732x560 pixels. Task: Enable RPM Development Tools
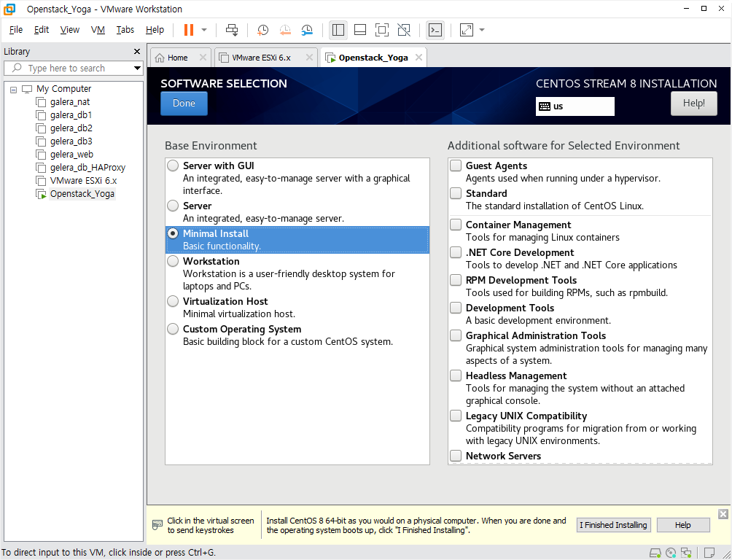456,280
